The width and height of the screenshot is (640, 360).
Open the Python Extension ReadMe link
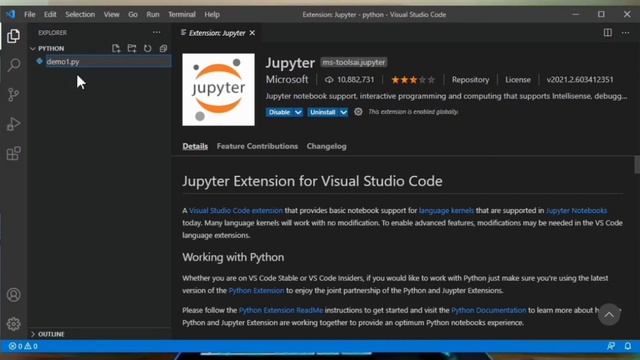click(281, 310)
